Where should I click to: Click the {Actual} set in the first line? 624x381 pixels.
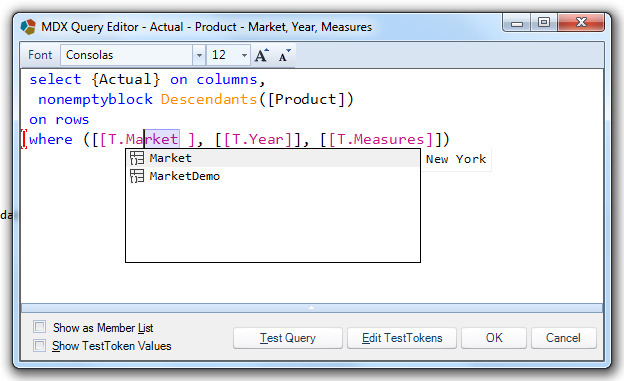pyautogui.click(x=126, y=79)
